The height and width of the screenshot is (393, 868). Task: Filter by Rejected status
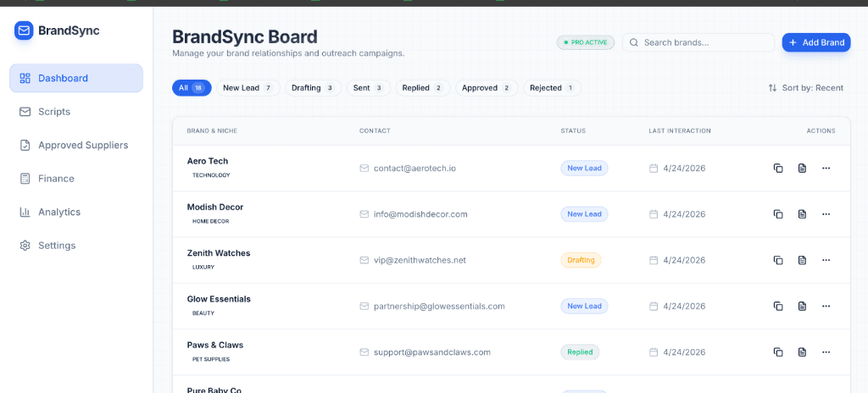coord(552,88)
